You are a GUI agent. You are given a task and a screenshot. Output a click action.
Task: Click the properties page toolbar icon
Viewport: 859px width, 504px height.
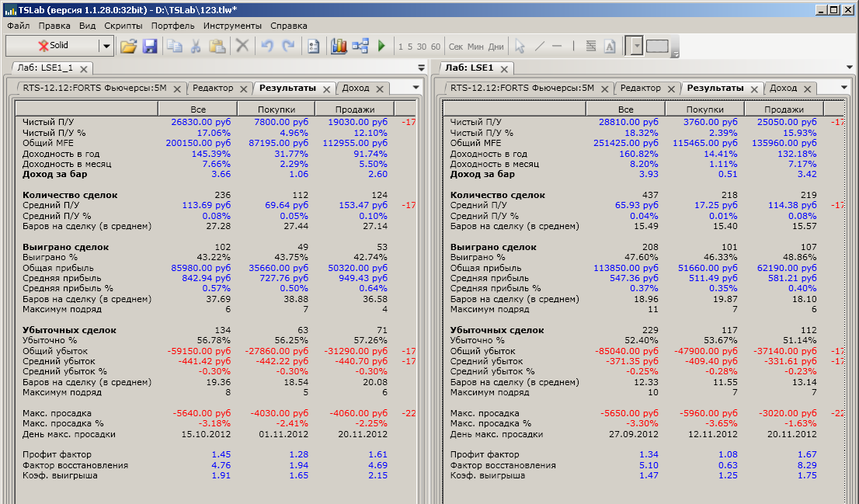[x=314, y=47]
